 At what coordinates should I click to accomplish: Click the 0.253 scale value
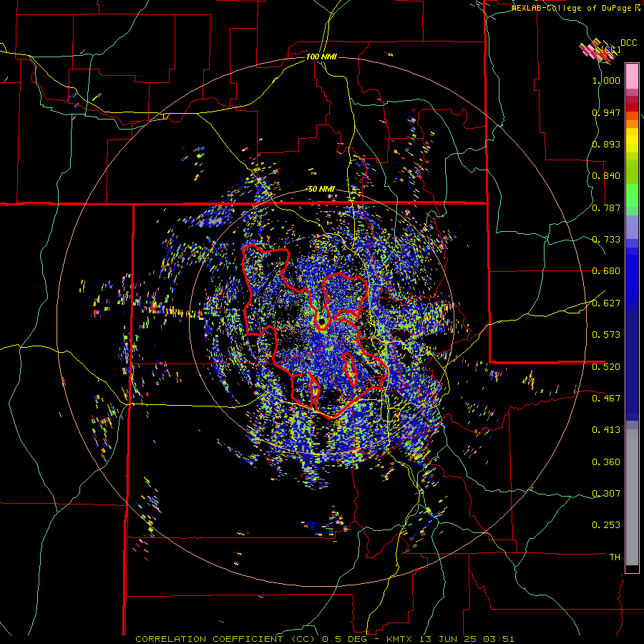606,525
